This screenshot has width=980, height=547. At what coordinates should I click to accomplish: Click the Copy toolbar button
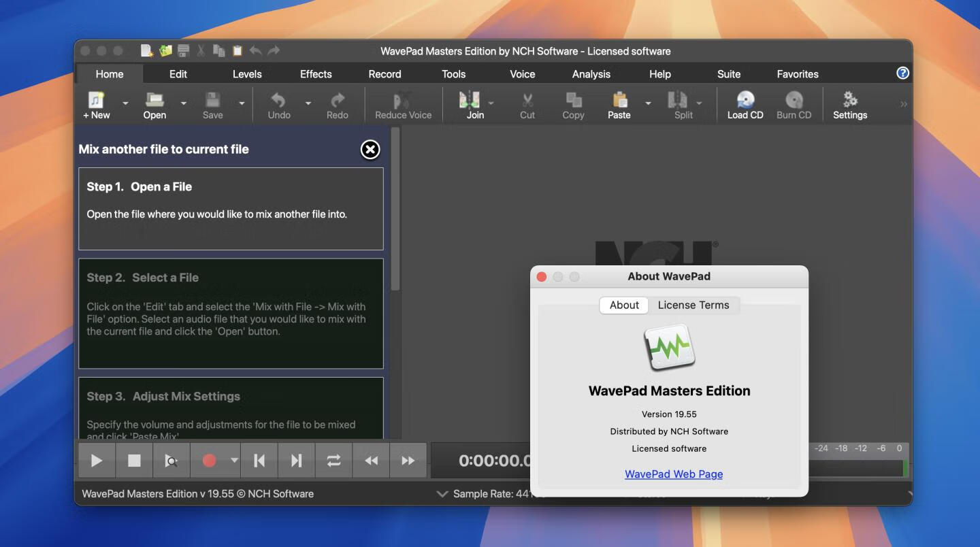[573, 105]
